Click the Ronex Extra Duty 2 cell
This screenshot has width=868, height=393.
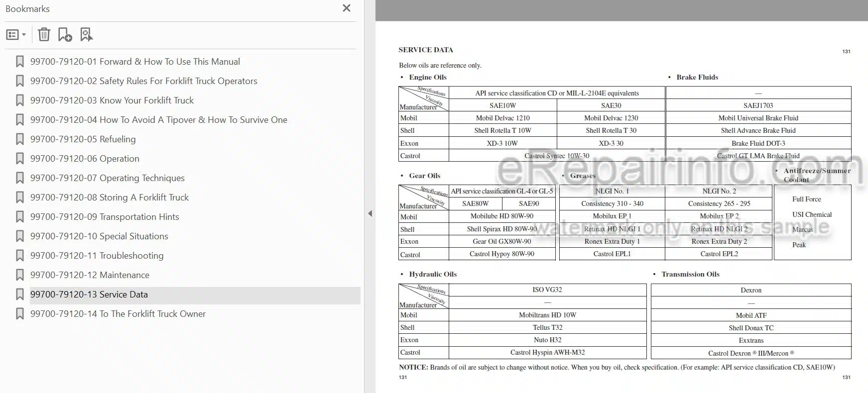tap(719, 241)
